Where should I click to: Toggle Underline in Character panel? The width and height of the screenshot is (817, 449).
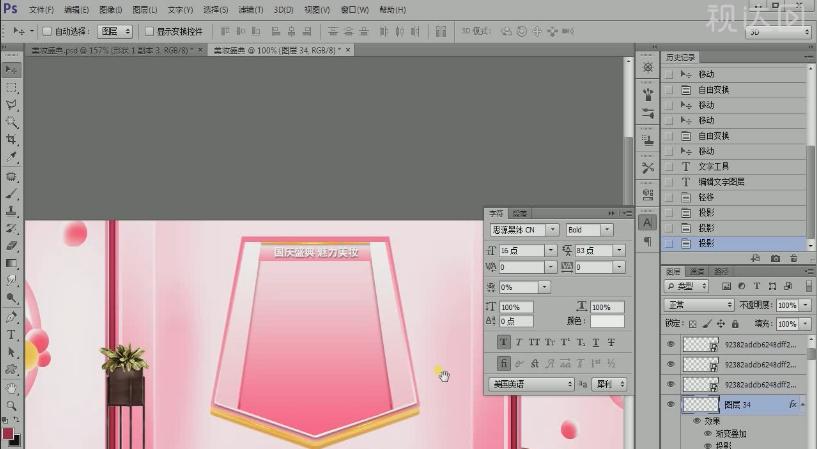click(596, 342)
